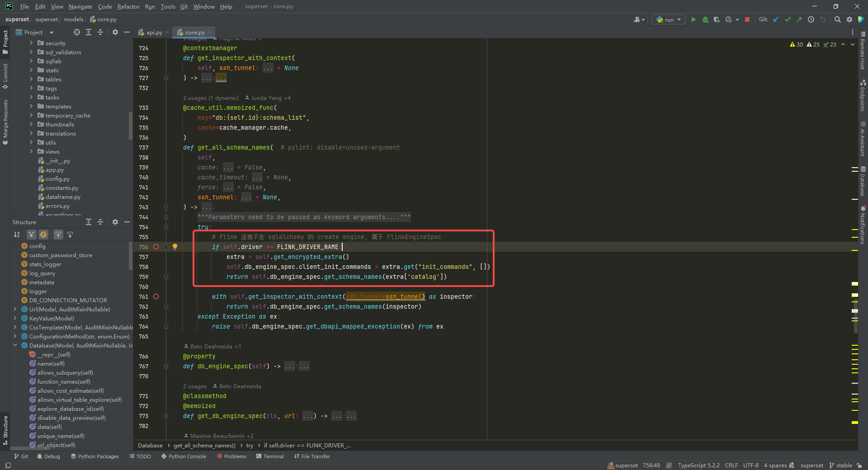Open the Problems tool window

tap(231, 456)
